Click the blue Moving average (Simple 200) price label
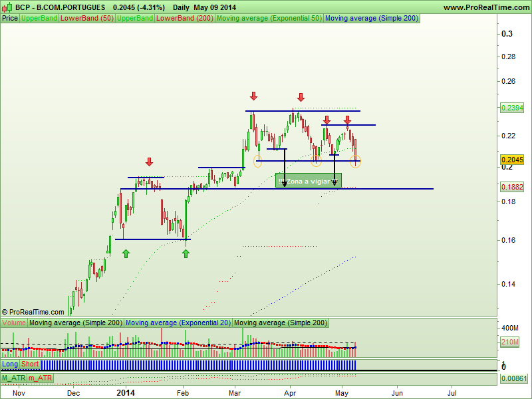This screenshot has width=532, height=399. [372, 19]
